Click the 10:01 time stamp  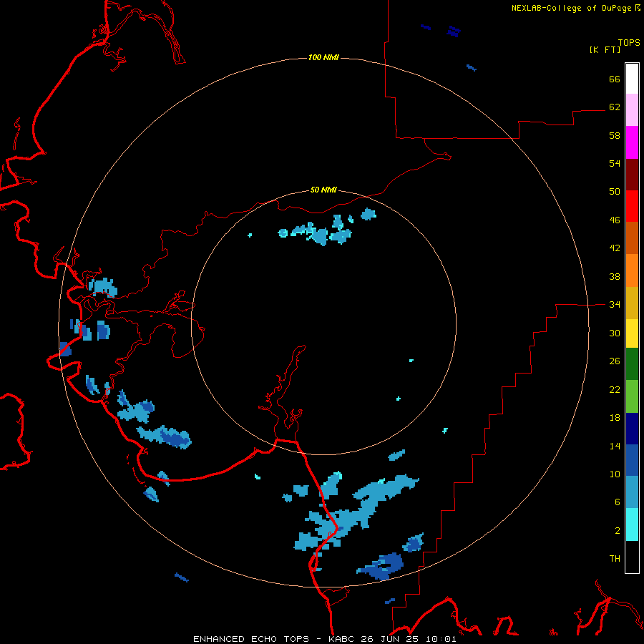coord(441,639)
